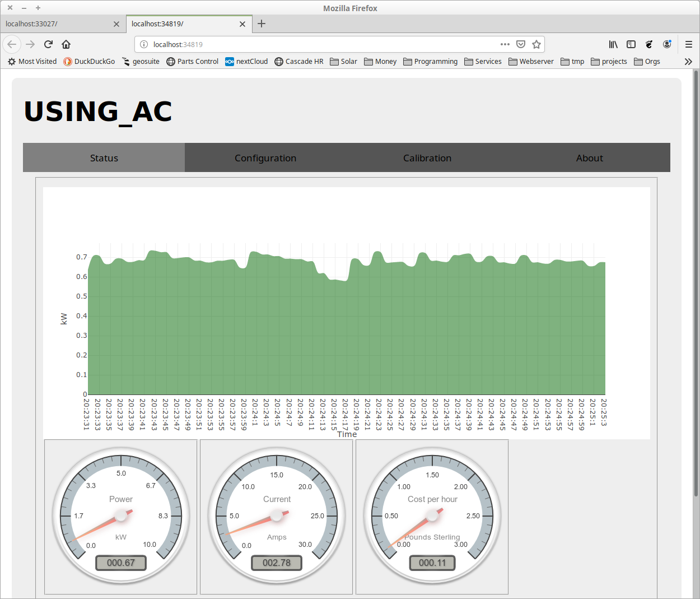Expand the bookmarks overflow chevron
Image resolution: width=700 pixels, height=599 pixels.
(x=688, y=62)
